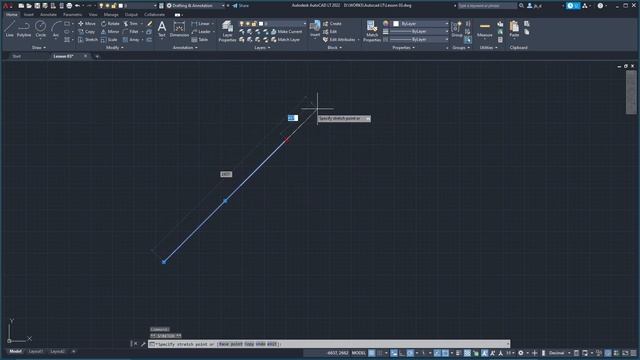The width and height of the screenshot is (640, 360).
Task: Click the Plot (print) icon in quick access toolbar
Action: (69, 6)
